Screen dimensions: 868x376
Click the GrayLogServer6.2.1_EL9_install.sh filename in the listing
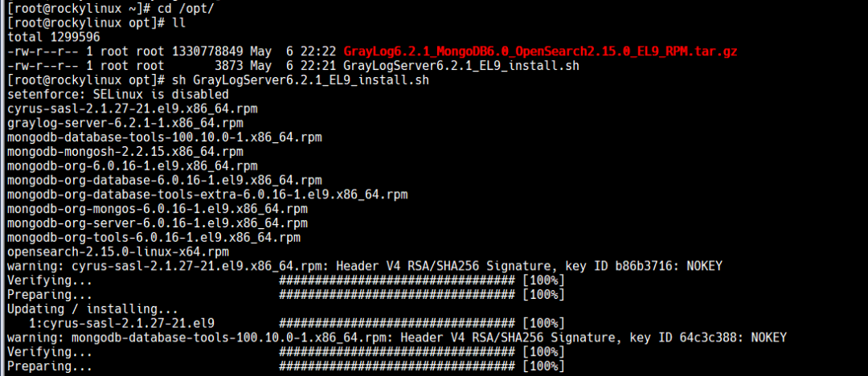tap(461, 67)
